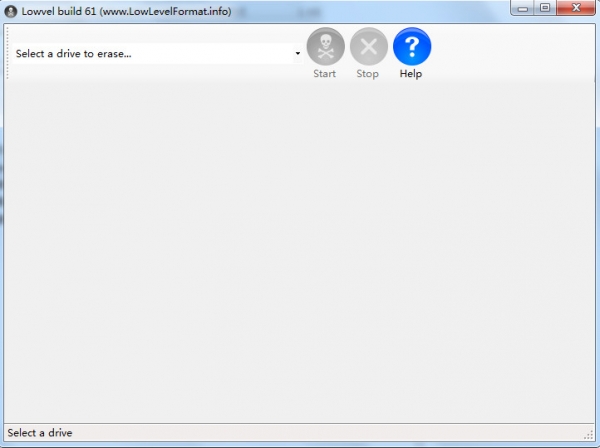Click the toolbar's dotted grip handle
The height and width of the screenshot is (448, 600).
coord(7,53)
